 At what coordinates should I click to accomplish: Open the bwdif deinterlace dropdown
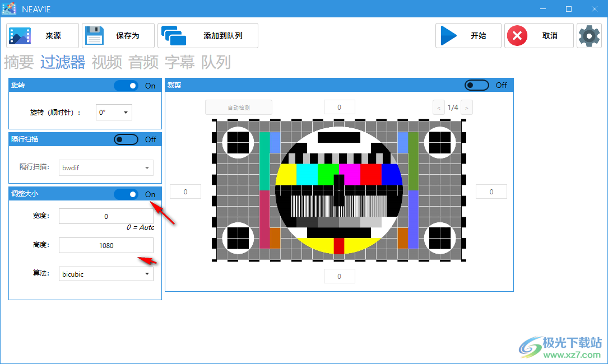106,168
